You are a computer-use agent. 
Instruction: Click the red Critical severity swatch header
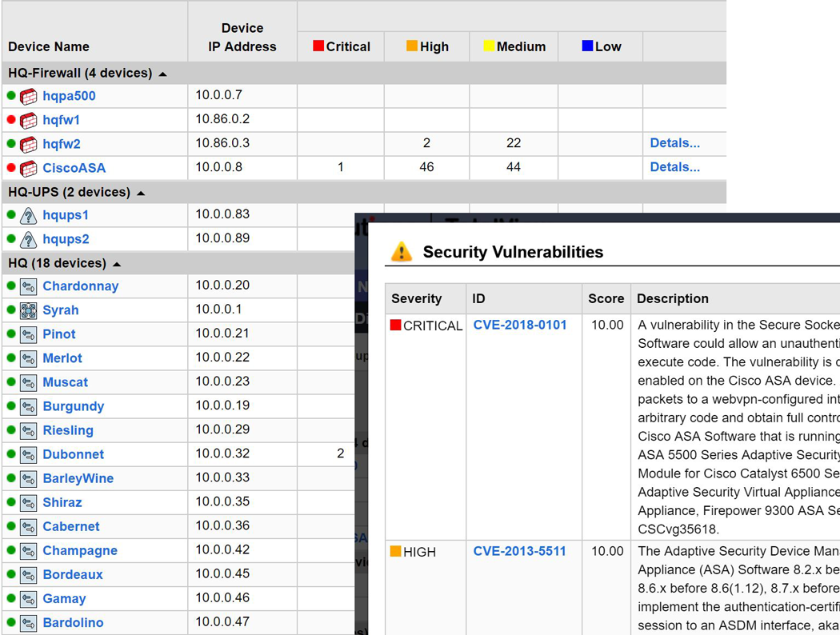pyautogui.click(x=318, y=46)
